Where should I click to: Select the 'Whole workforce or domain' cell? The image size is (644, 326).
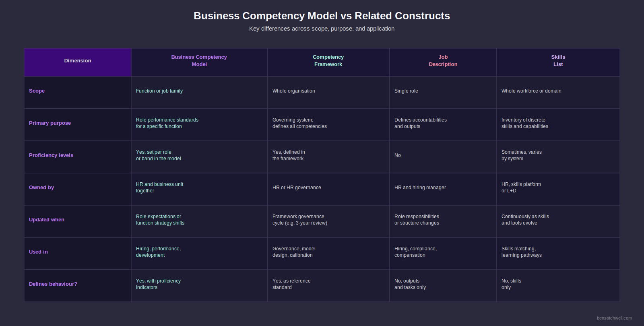[558, 93]
